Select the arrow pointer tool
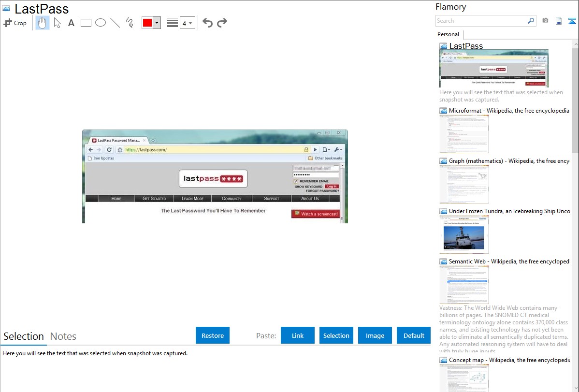The height and width of the screenshot is (392, 579). pyautogui.click(x=57, y=23)
